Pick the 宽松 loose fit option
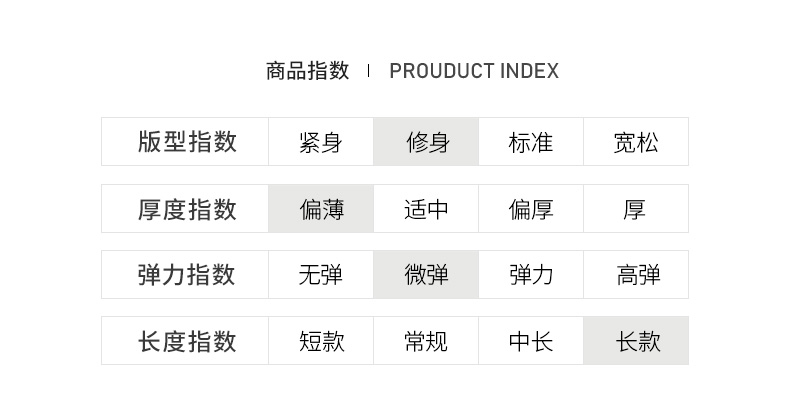Image resolution: width=790 pixels, height=408 pixels. (635, 142)
